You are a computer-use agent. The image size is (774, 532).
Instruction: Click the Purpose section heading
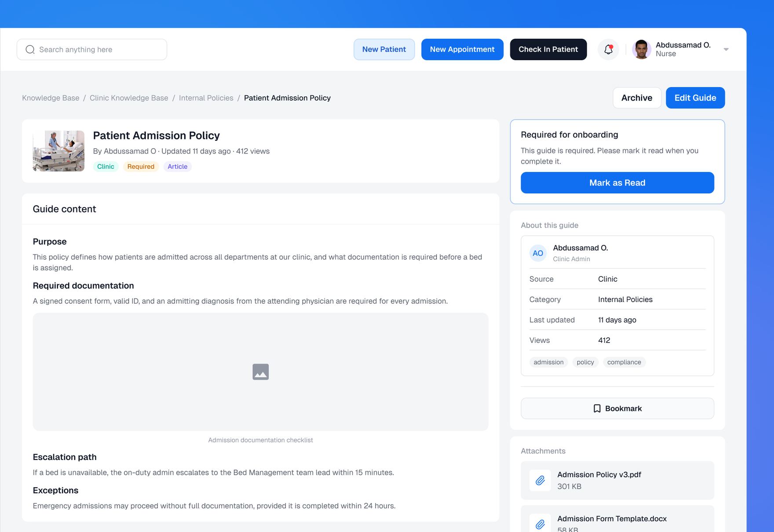pyautogui.click(x=50, y=241)
